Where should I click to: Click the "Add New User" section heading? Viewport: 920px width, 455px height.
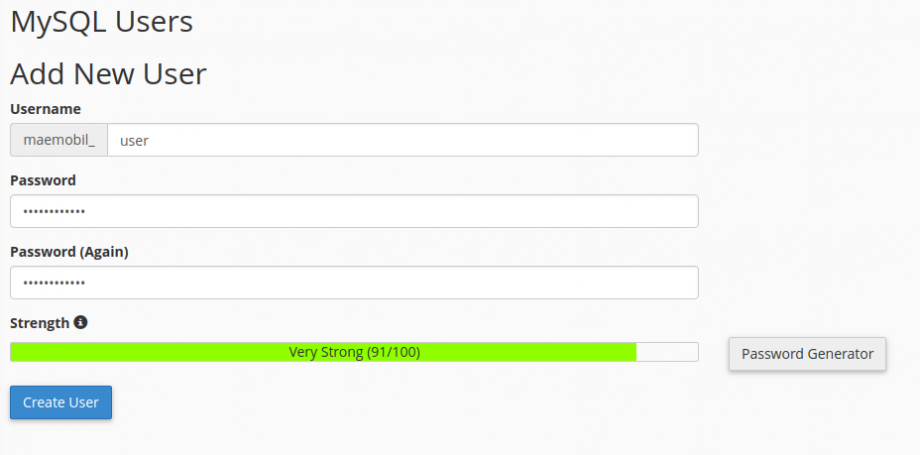pyautogui.click(x=108, y=74)
